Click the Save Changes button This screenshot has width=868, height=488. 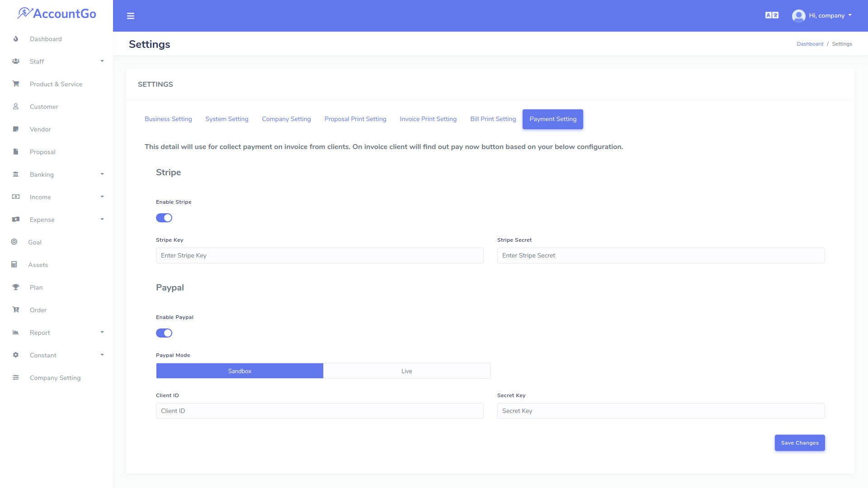coord(799,443)
